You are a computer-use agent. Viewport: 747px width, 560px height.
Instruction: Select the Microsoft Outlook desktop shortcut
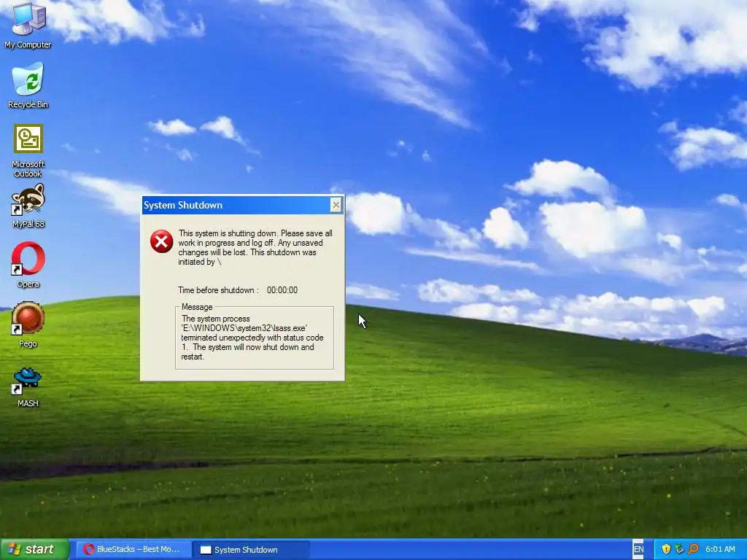[28, 150]
